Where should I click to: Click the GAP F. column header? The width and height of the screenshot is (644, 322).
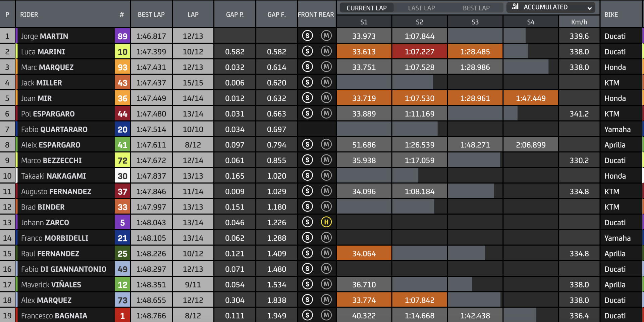(x=276, y=14)
